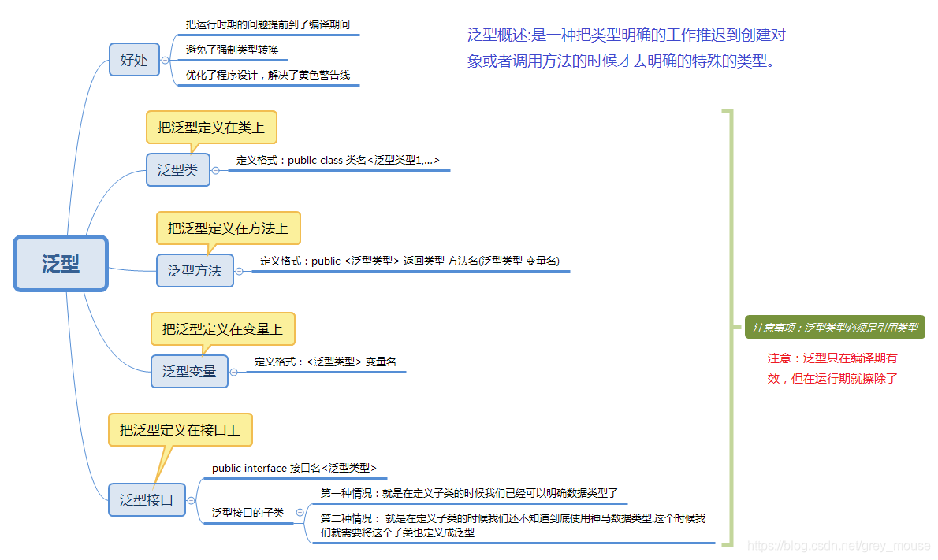Image resolution: width=938 pixels, height=560 pixels.
Task: Collapse the 泛型接口的子类 expander circle
Action: [x=300, y=512]
